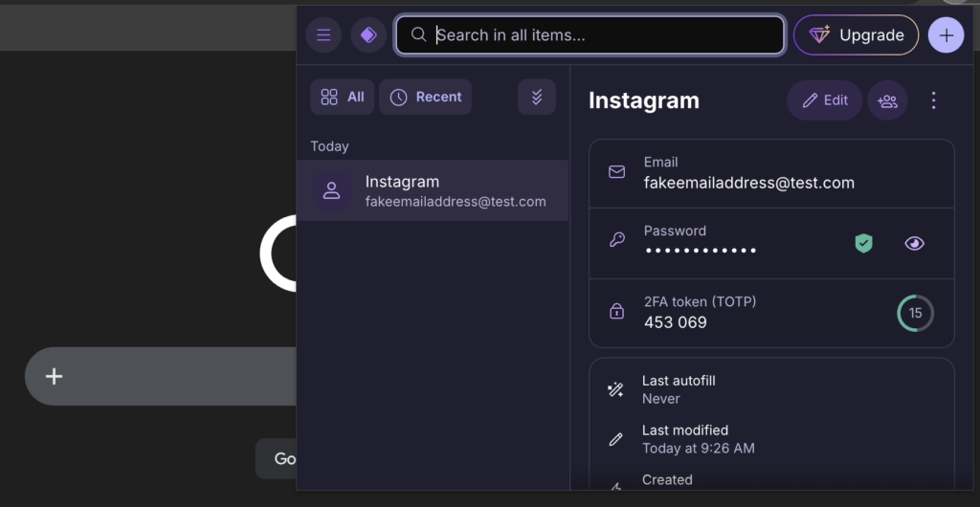Edit the Instagram item

pyautogui.click(x=824, y=100)
